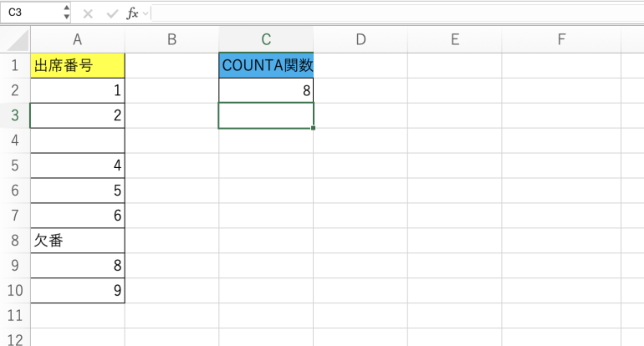Select cell C2 containing the value 8
644x346 pixels.
coord(266,90)
